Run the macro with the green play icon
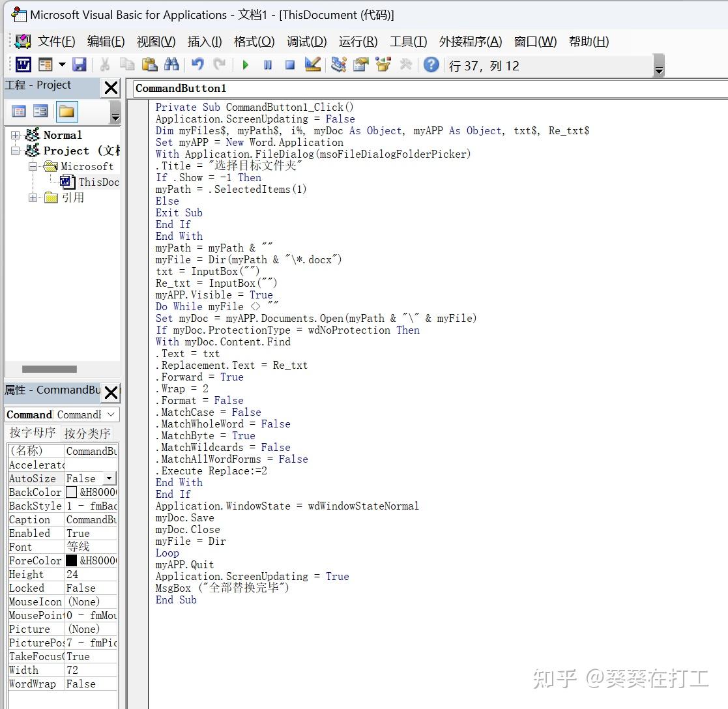This screenshot has height=709, width=728. tap(246, 65)
